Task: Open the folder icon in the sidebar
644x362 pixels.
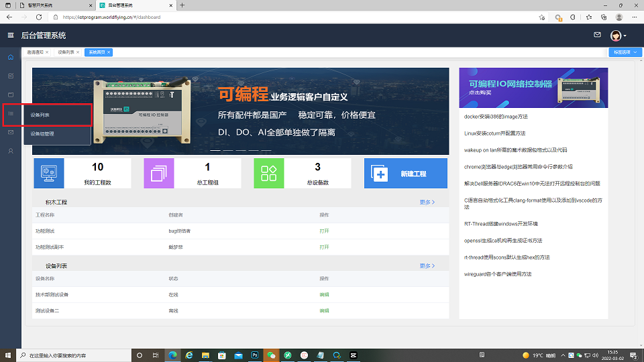Action: point(11,95)
